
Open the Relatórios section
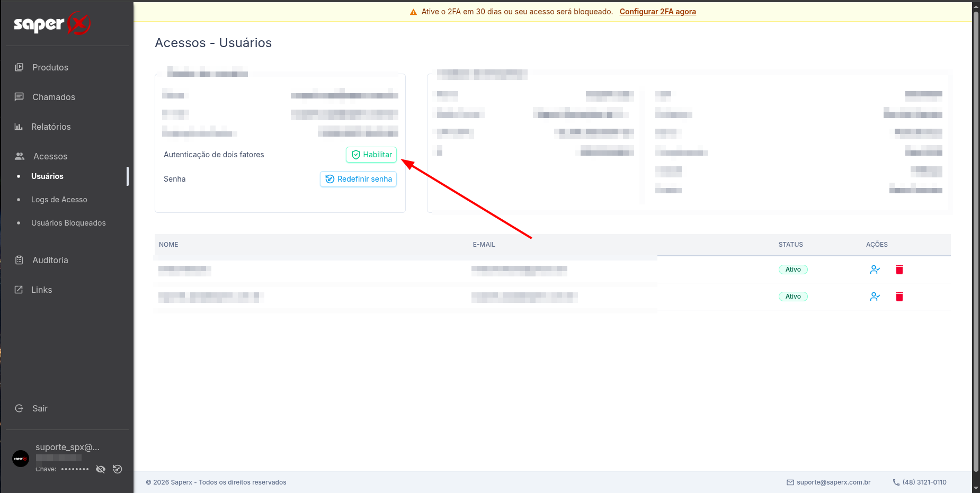[x=51, y=127]
